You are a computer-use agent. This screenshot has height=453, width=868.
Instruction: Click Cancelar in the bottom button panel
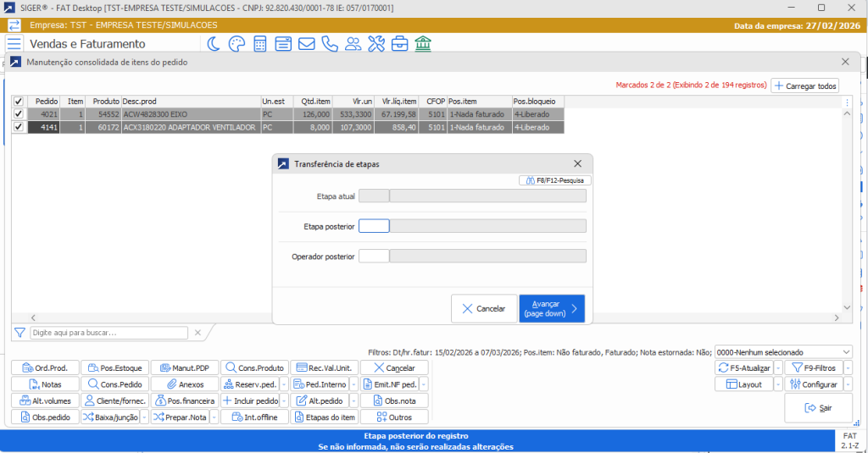pyautogui.click(x=394, y=367)
